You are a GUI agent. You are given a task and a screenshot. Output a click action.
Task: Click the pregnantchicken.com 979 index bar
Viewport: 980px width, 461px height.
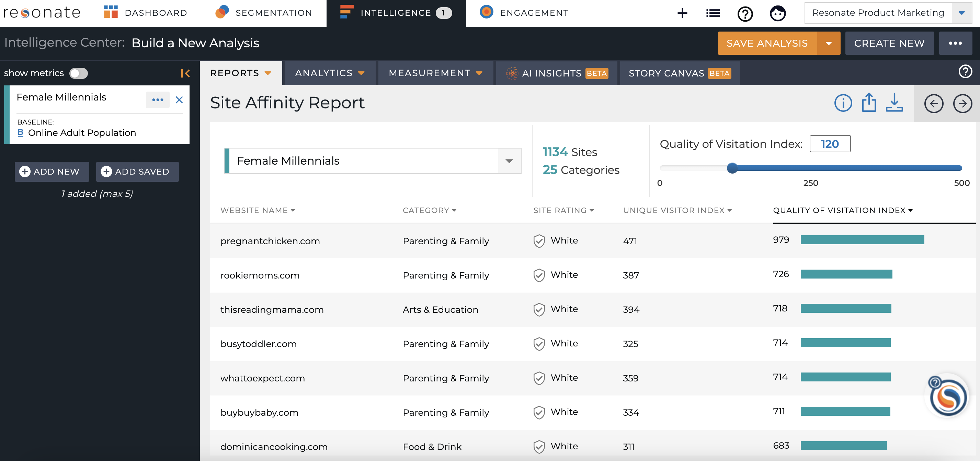(x=862, y=240)
